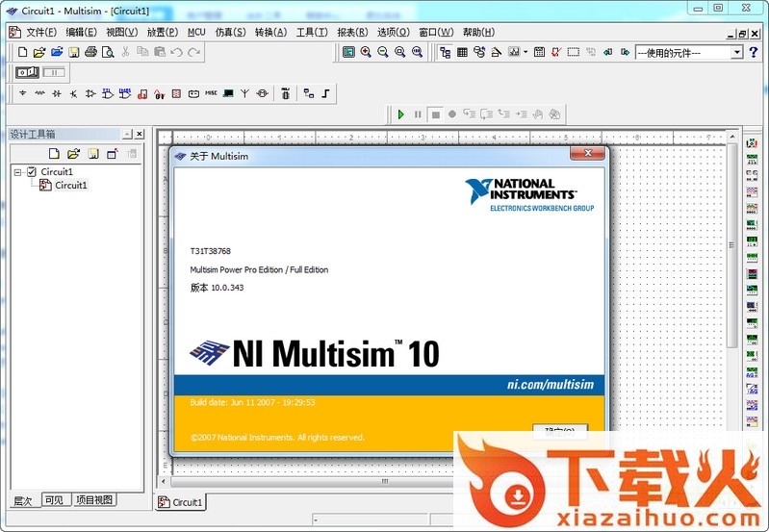Place a hierarchical block icon
This screenshot has height=532, width=769.
(x=309, y=93)
